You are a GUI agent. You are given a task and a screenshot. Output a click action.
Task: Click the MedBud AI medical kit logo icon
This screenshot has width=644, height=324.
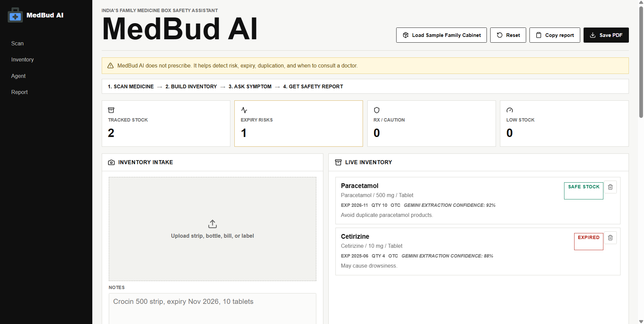click(x=15, y=15)
